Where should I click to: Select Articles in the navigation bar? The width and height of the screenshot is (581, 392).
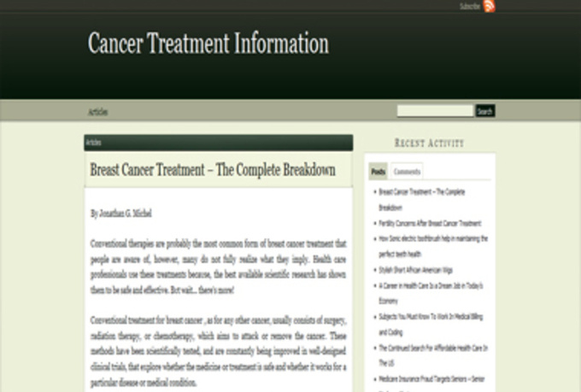(x=97, y=112)
